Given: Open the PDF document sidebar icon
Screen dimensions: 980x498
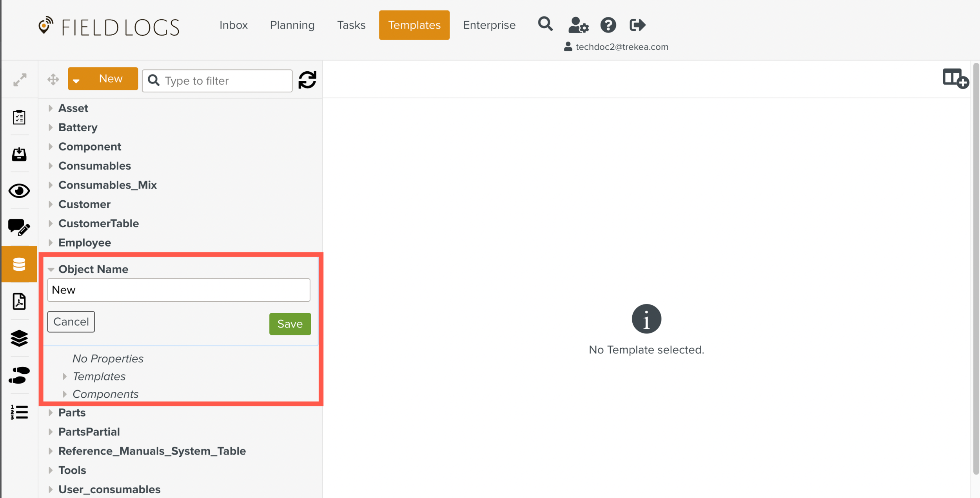Looking at the screenshot, I should (19, 301).
